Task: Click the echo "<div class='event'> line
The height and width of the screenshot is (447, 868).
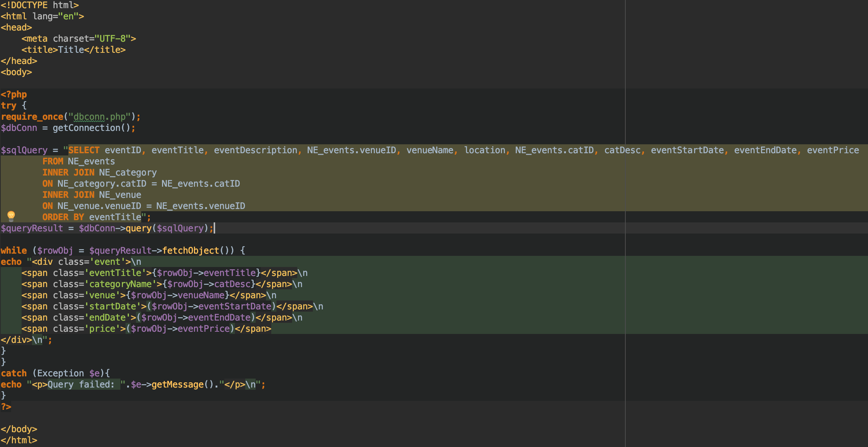Action: pyautogui.click(x=71, y=262)
